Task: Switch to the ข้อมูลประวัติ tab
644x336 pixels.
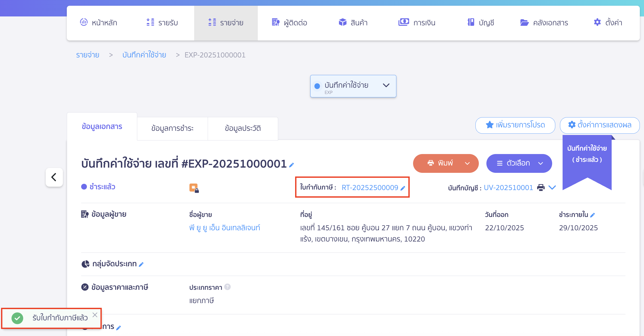Action: tap(243, 128)
